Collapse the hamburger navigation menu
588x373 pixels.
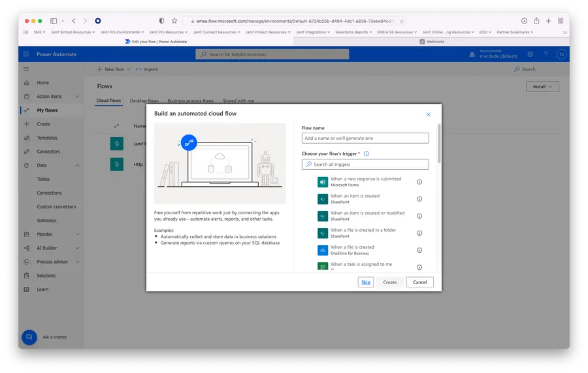point(26,69)
